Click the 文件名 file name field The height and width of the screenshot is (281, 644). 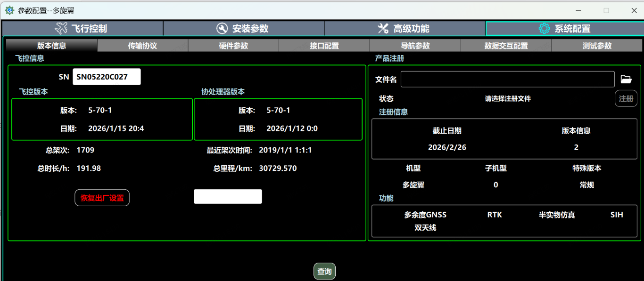coord(508,79)
